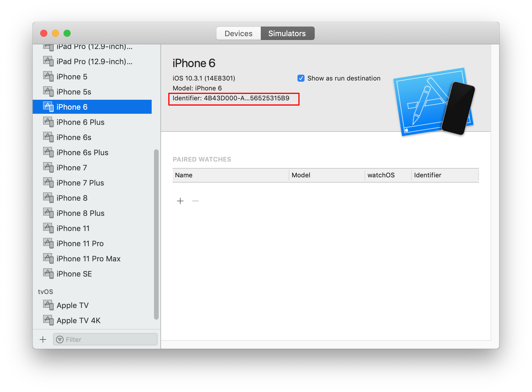Click the iPhone 11 simulator icon
The image size is (532, 392).
(x=48, y=228)
